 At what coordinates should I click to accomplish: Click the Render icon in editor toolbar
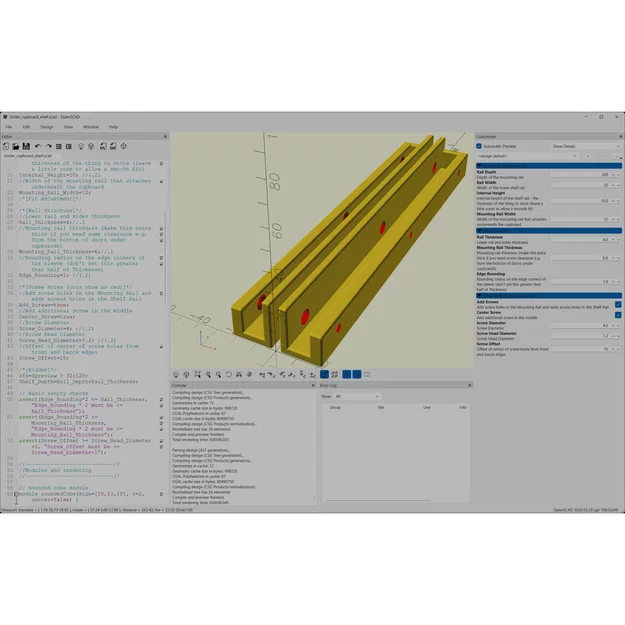[x=91, y=146]
